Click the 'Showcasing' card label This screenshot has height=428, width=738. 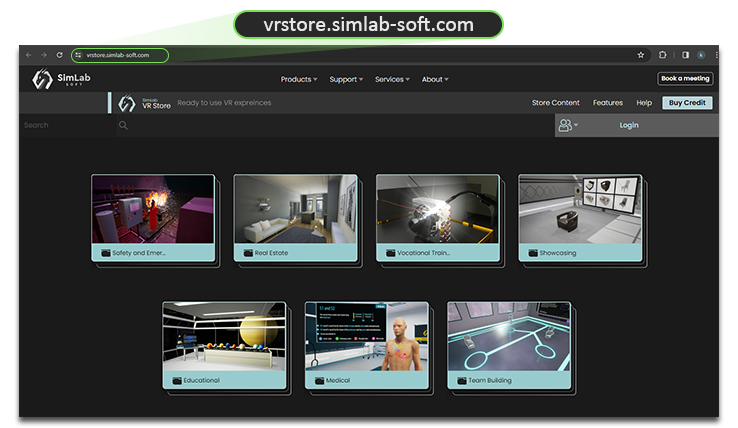point(558,253)
